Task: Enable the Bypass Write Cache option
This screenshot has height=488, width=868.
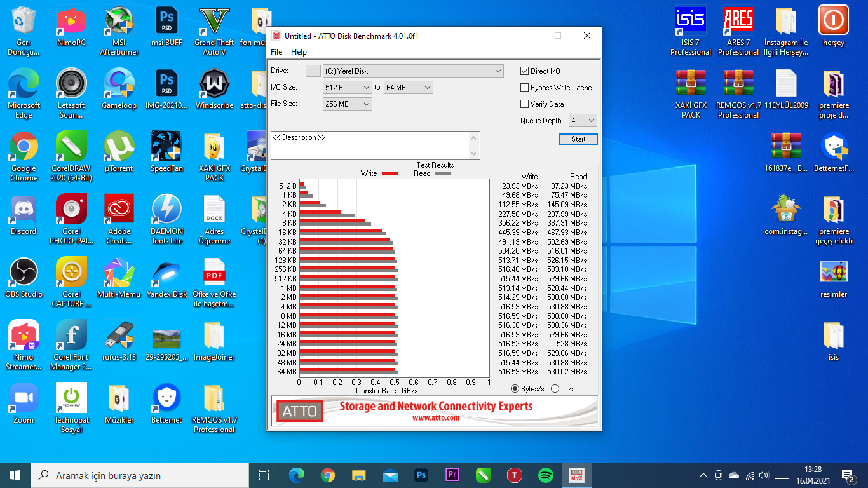Action: pos(525,88)
